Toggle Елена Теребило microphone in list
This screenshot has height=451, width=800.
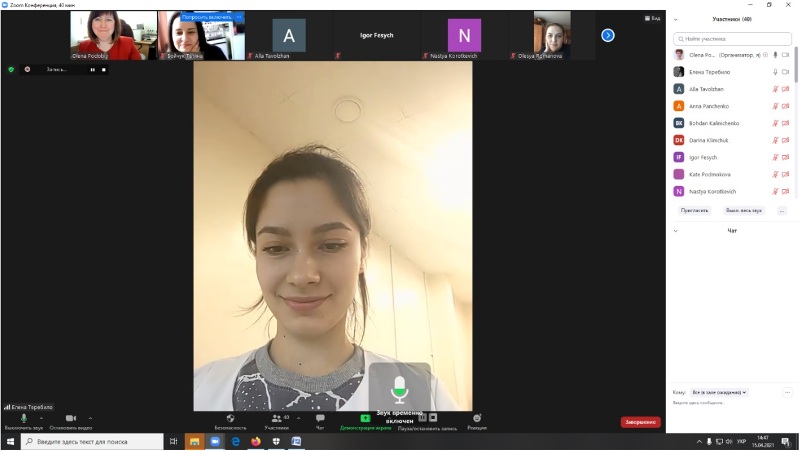pos(775,72)
